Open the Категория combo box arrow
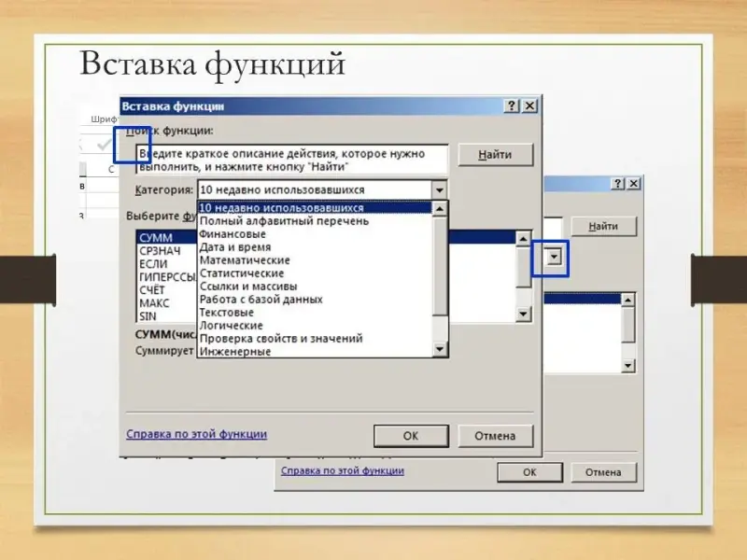The width and height of the screenshot is (747, 560). [x=439, y=189]
